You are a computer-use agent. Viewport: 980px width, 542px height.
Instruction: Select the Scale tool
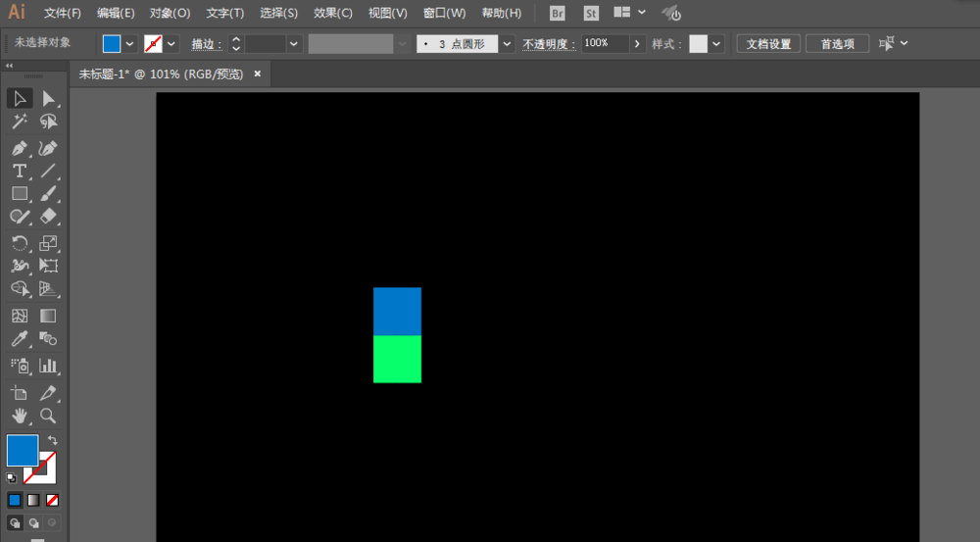(x=48, y=243)
